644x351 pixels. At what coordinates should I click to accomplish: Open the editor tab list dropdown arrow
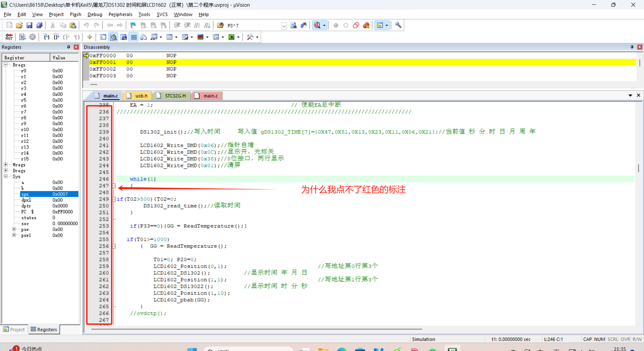click(x=630, y=95)
